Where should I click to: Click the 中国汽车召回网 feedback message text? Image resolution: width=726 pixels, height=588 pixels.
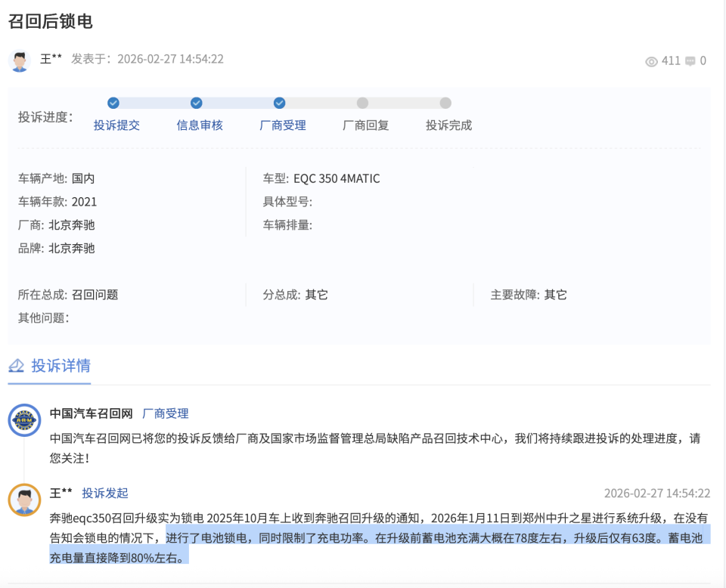376,448
